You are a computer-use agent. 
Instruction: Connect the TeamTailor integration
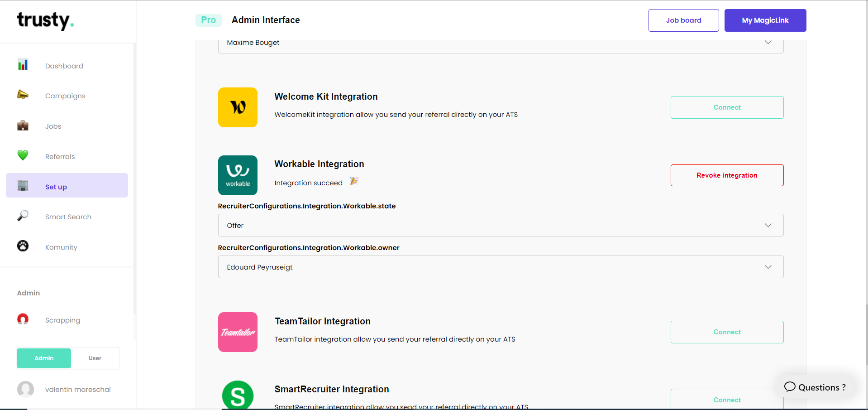726,332
